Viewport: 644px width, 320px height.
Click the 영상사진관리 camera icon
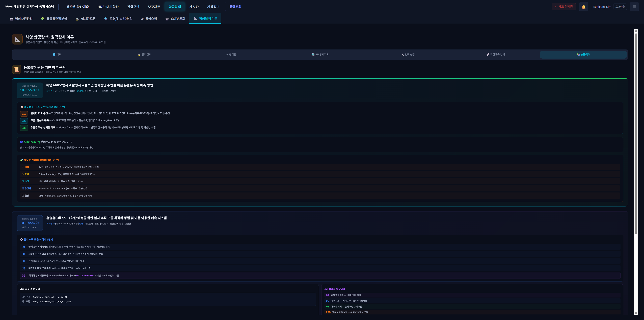(x=11, y=19)
